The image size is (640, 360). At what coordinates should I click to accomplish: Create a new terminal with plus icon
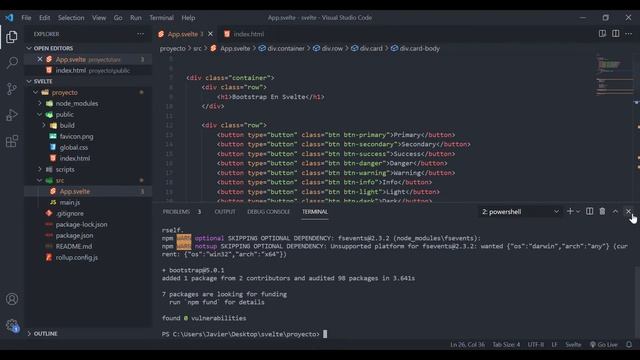(570, 211)
